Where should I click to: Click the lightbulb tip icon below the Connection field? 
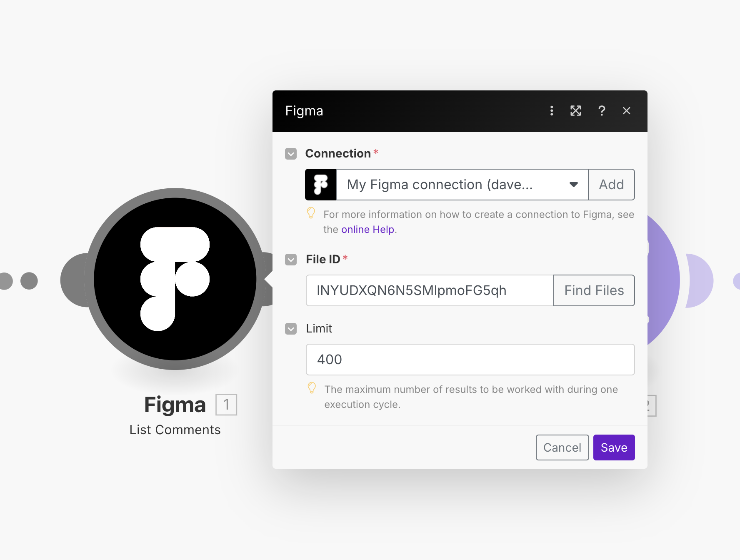312,213
